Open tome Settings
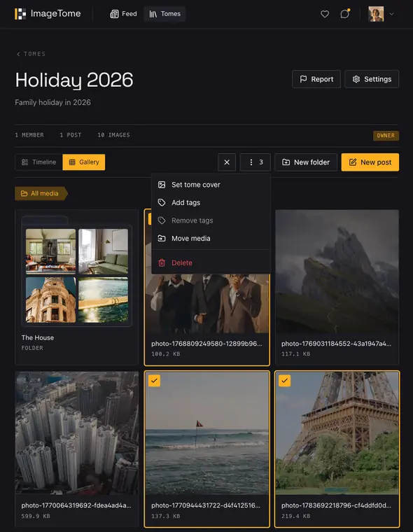The image size is (413, 532). (x=372, y=79)
